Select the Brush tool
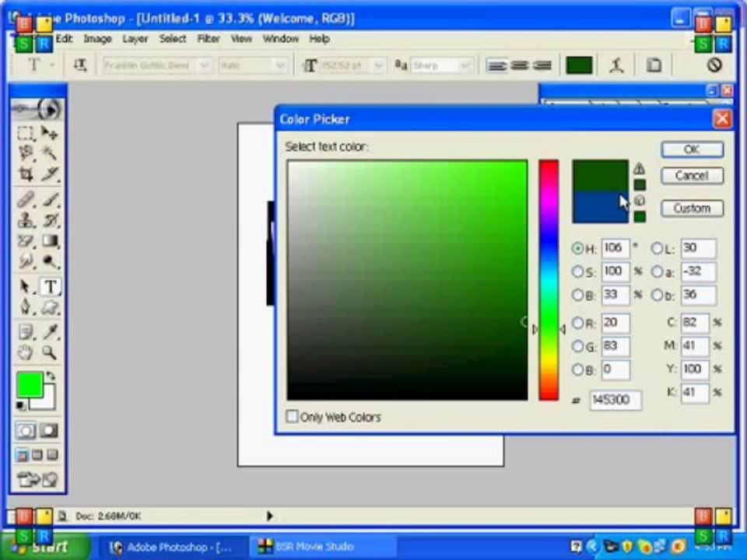The width and height of the screenshot is (747, 560). tap(50, 199)
